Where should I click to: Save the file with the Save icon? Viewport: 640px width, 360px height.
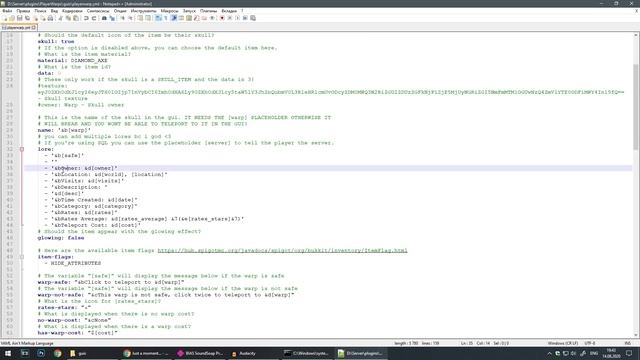[20, 18]
